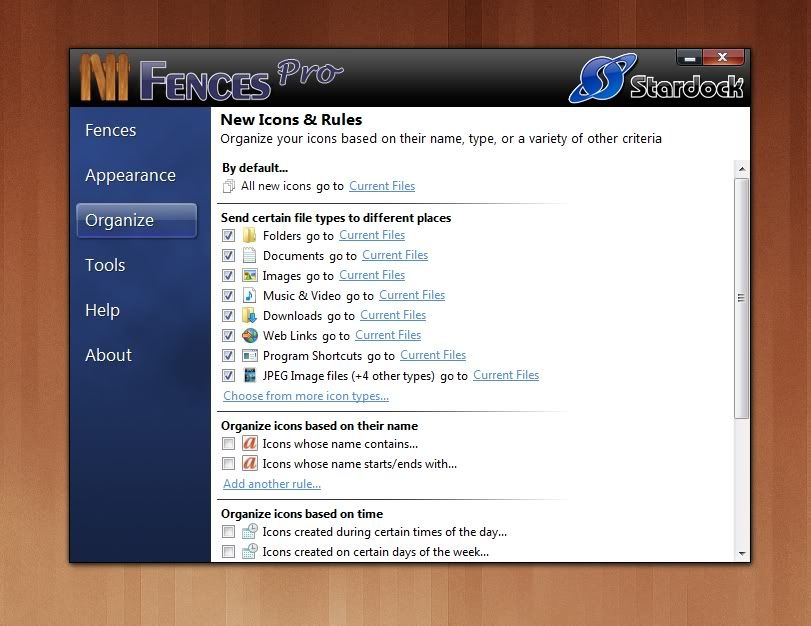This screenshot has width=811, height=626.
Task: Click the Fences Pro wooden fence logo
Action: click(105, 78)
